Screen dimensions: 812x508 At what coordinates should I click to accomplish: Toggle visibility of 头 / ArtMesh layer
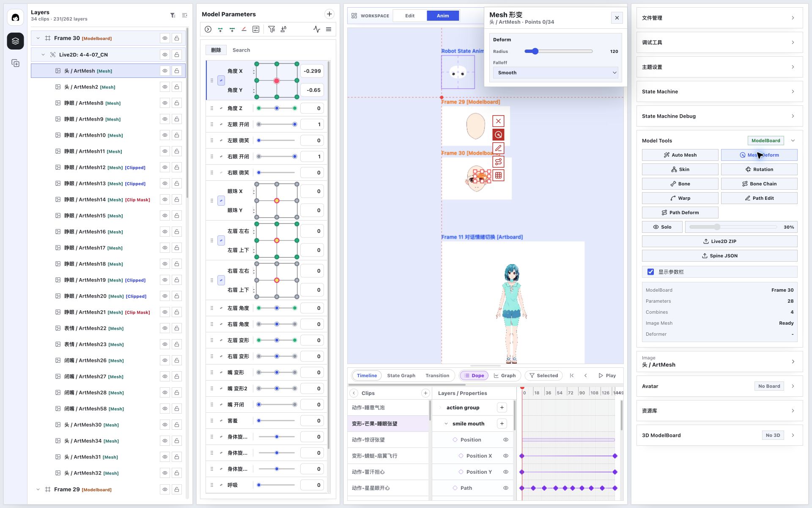[165, 71]
